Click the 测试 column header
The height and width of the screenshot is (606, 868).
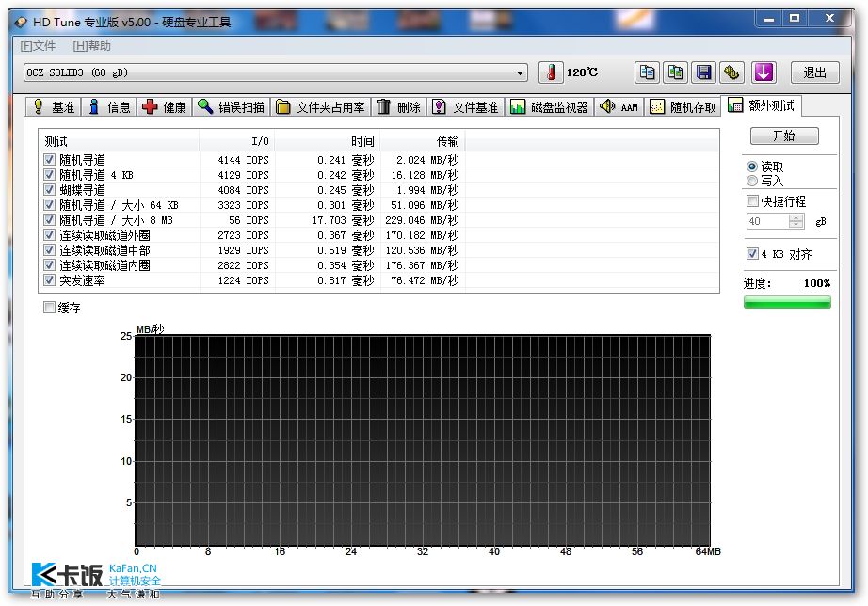[x=119, y=142]
